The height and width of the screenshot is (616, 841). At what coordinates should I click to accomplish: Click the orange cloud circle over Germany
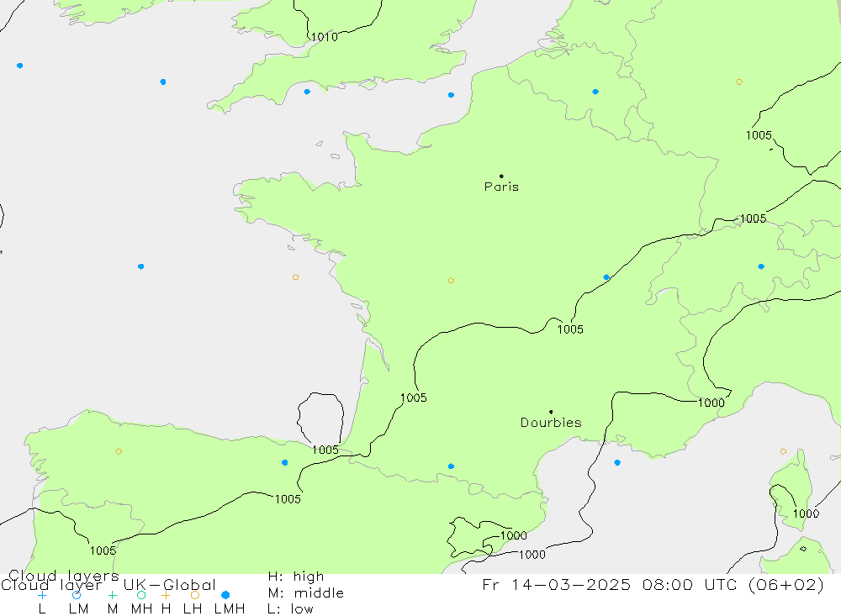point(739,82)
